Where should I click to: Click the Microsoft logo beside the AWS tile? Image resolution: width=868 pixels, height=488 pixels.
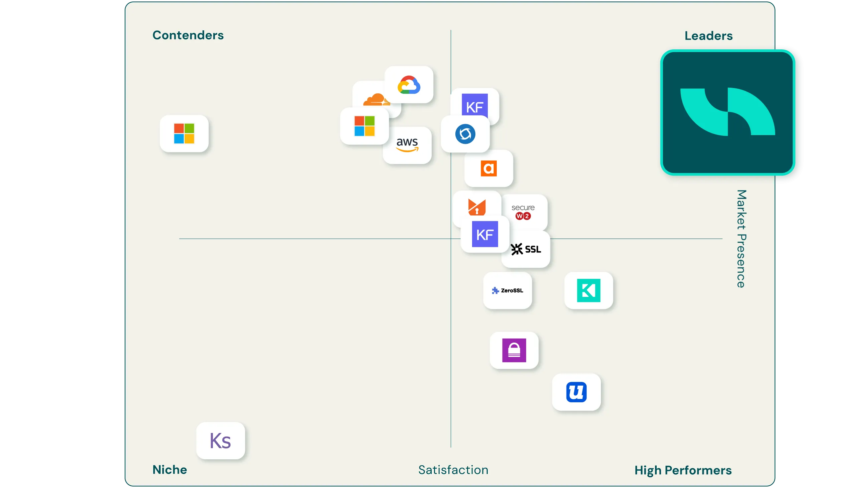coord(364,126)
